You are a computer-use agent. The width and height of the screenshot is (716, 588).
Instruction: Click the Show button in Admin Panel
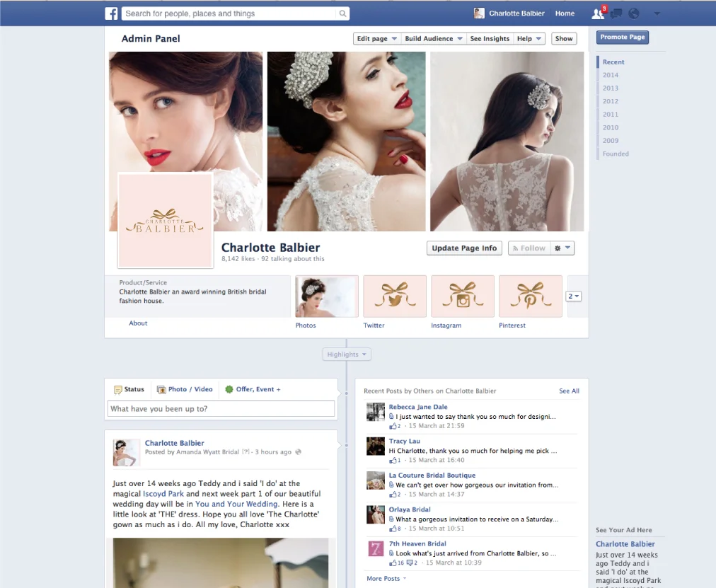pyautogui.click(x=564, y=39)
